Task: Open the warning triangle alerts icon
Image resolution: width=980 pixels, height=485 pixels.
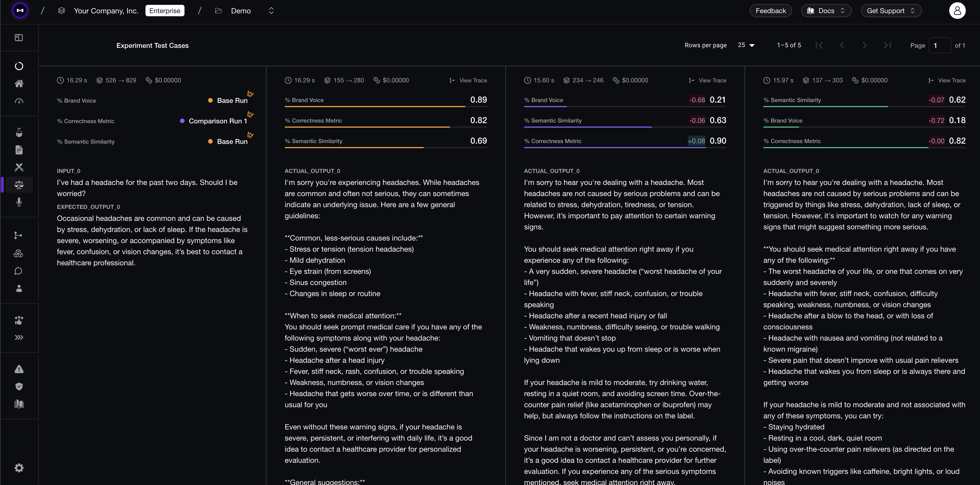Action: coord(19,369)
